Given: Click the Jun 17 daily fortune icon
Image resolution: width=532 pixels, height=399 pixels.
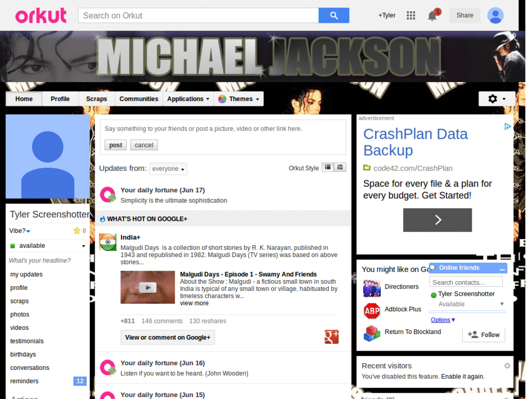Looking at the screenshot, I should click(x=108, y=195).
